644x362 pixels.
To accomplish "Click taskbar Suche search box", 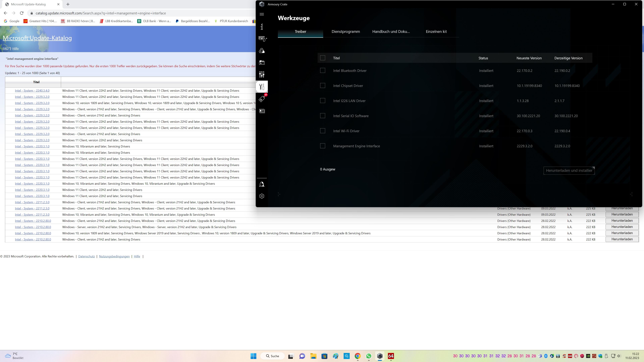I will pyautogui.click(x=272, y=356).
